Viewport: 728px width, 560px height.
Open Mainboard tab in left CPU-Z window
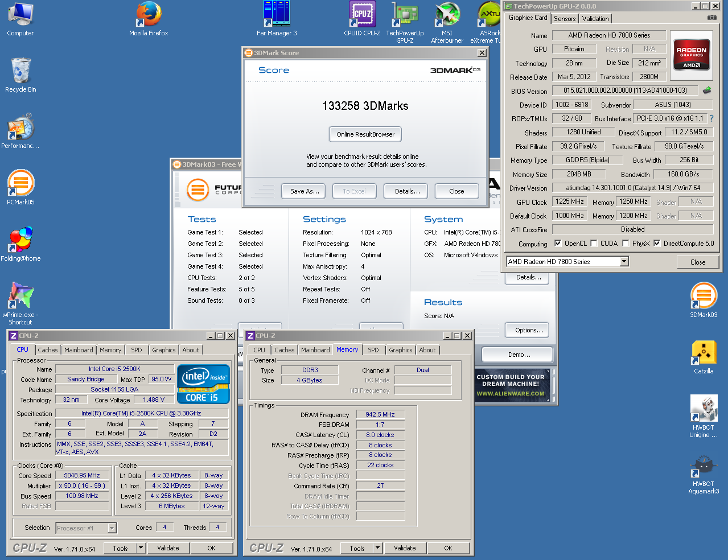[x=79, y=350]
